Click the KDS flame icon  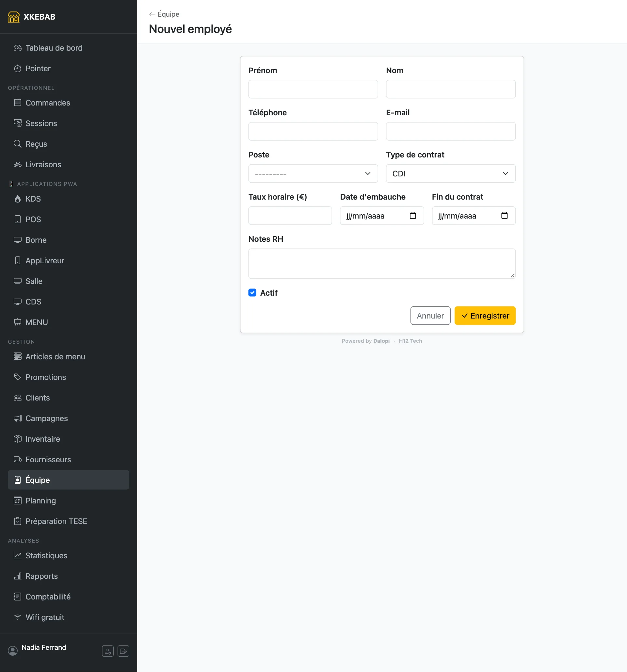tap(18, 199)
